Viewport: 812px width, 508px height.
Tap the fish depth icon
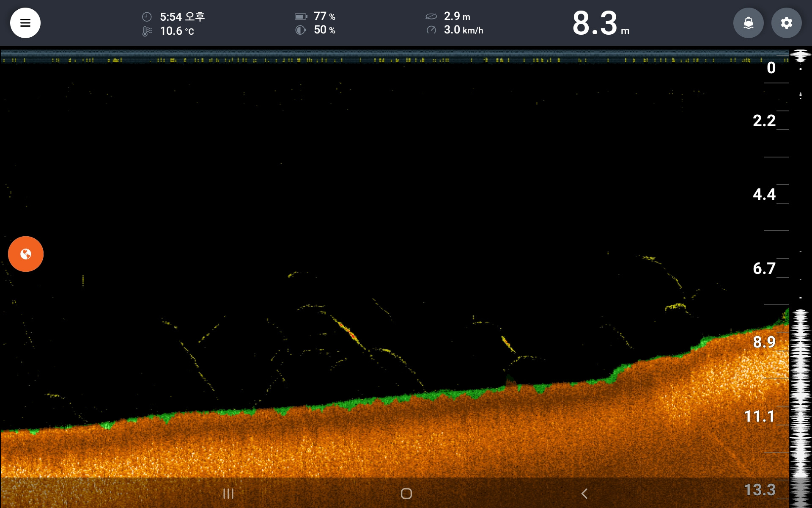tap(431, 17)
